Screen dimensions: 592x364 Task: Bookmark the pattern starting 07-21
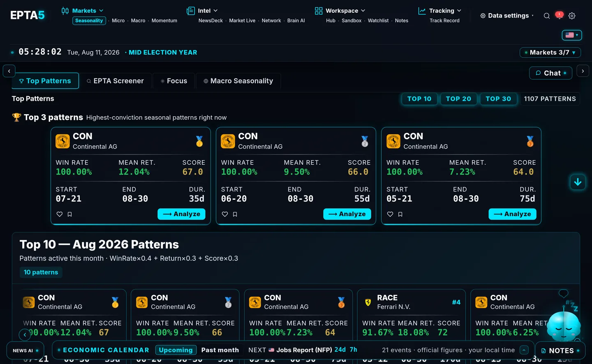tap(70, 214)
